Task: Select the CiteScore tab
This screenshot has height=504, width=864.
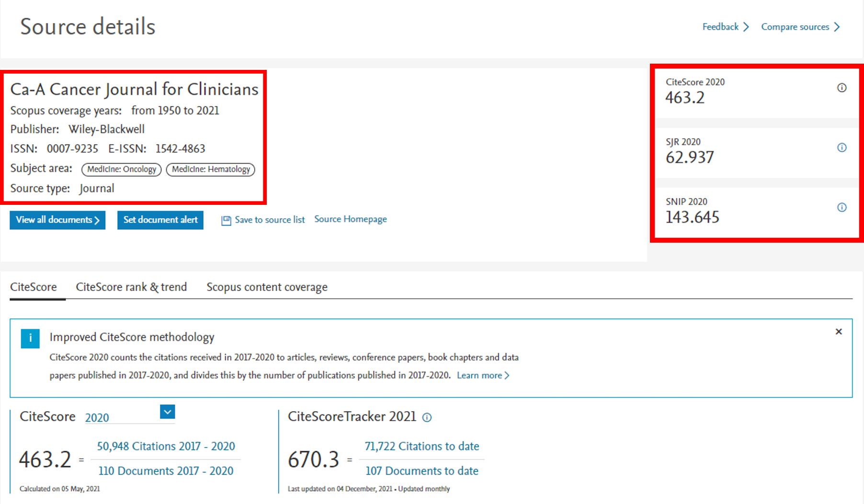Action: 34,287
